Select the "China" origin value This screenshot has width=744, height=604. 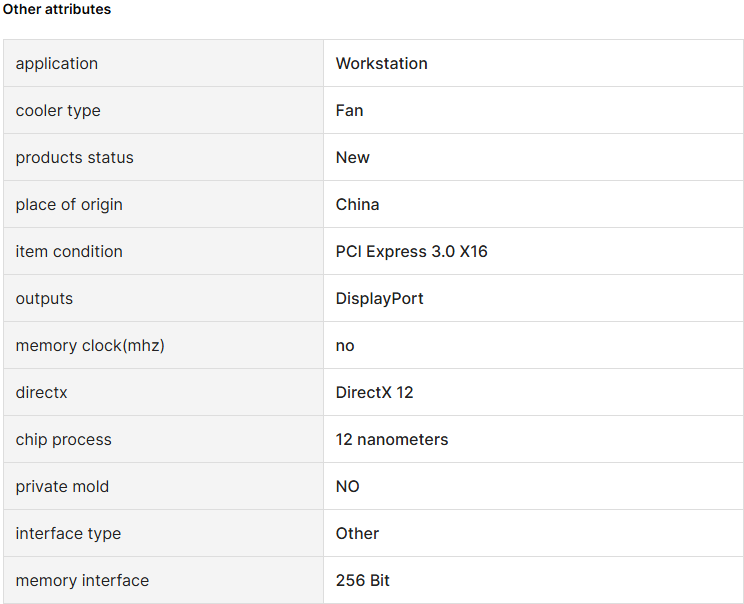tap(357, 204)
